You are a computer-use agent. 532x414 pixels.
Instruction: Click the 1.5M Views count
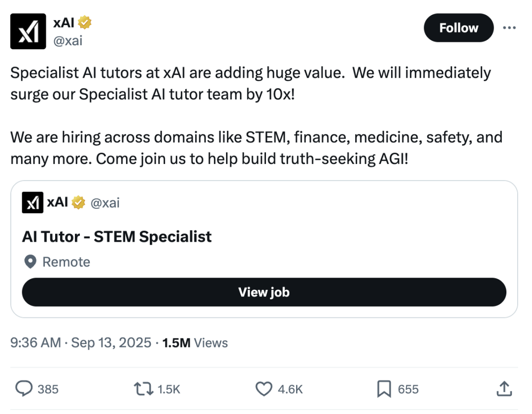(195, 343)
